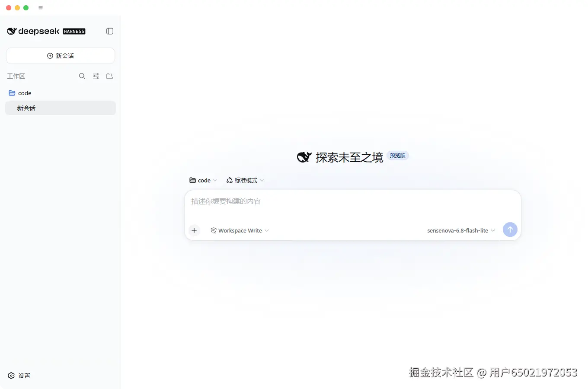This screenshot has height=389, width=588.
Task: Click the 预览版 preview badge
Action: click(398, 156)
